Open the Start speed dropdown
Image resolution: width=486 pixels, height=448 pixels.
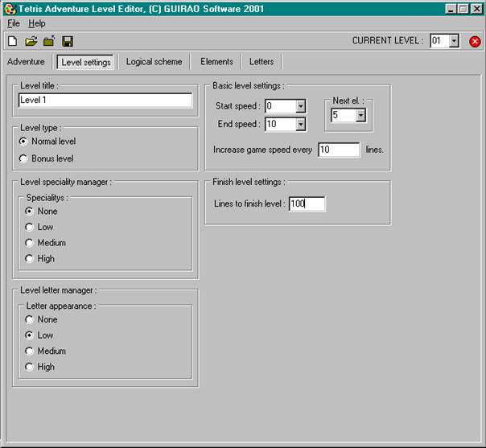point(300,106)
